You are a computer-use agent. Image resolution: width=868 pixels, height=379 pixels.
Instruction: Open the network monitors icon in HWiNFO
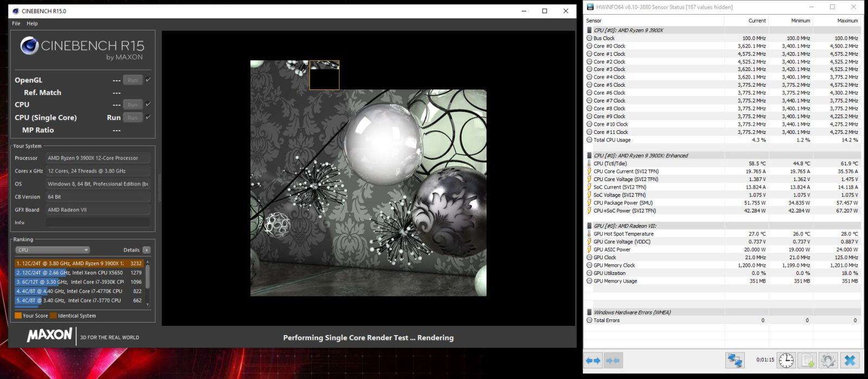[x=735, y=360]
